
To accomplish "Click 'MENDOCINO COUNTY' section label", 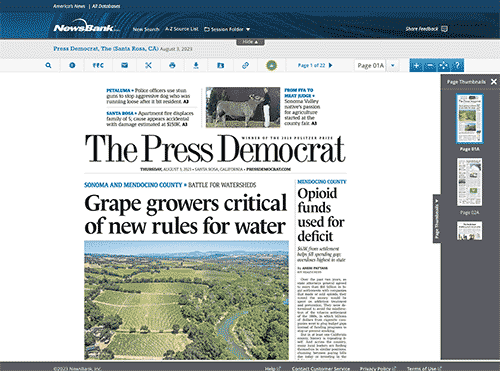I will pyautogui.click(x=322, y=182).
